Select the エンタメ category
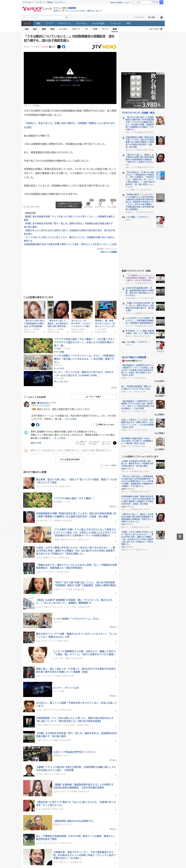 click(63, 29)
